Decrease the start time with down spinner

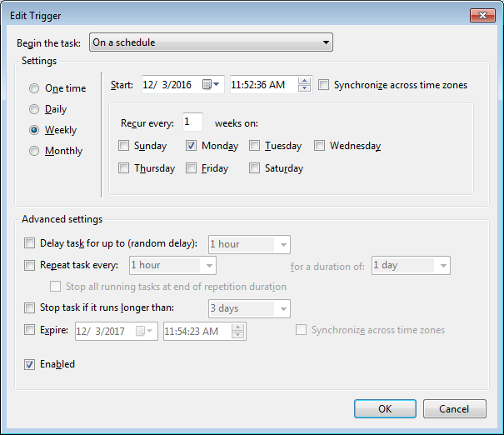pyautogui.click(x=304, y=88)
